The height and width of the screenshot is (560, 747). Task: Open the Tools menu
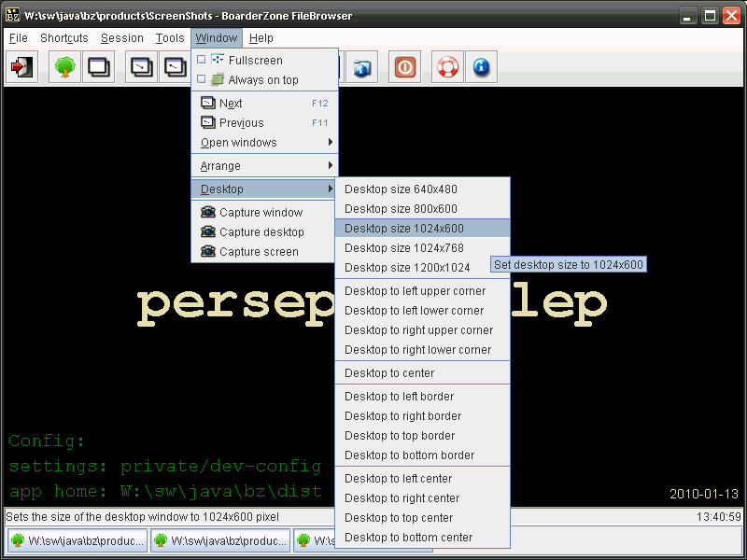pyautogui.click(x=170, y=38)
